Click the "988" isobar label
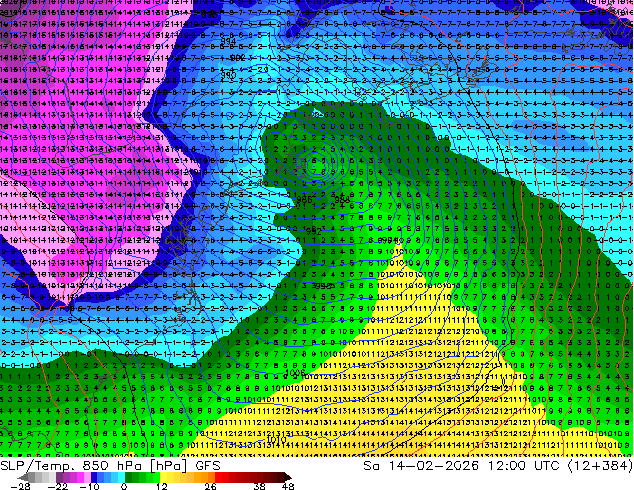Image resolution: width=634 pixels, height=490 pixels. coord(342,199)
